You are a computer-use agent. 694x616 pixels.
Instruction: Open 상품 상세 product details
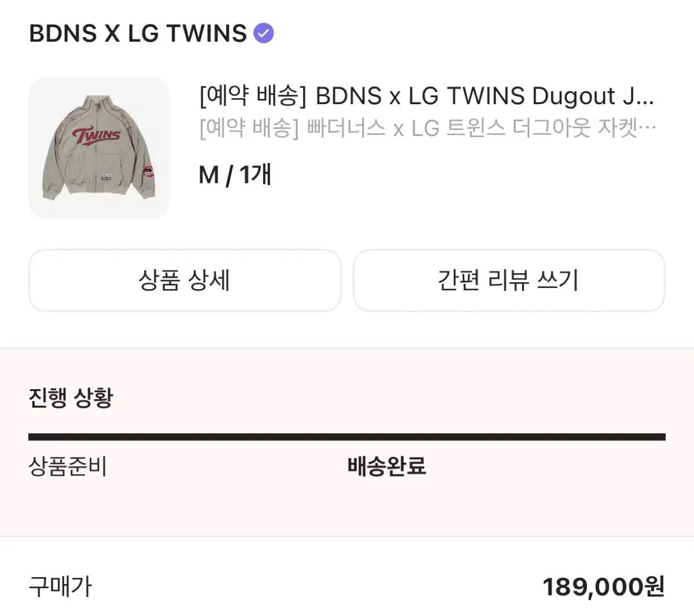tap(184, 281)
